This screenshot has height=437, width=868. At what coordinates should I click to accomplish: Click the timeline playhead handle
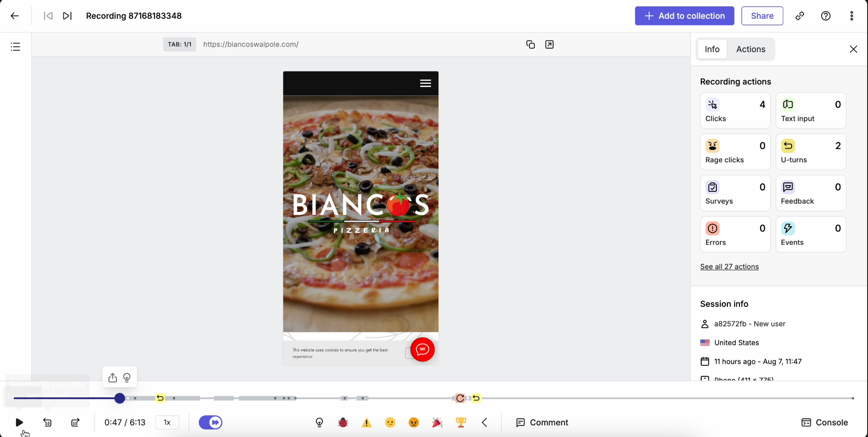(x=120, y=398)
